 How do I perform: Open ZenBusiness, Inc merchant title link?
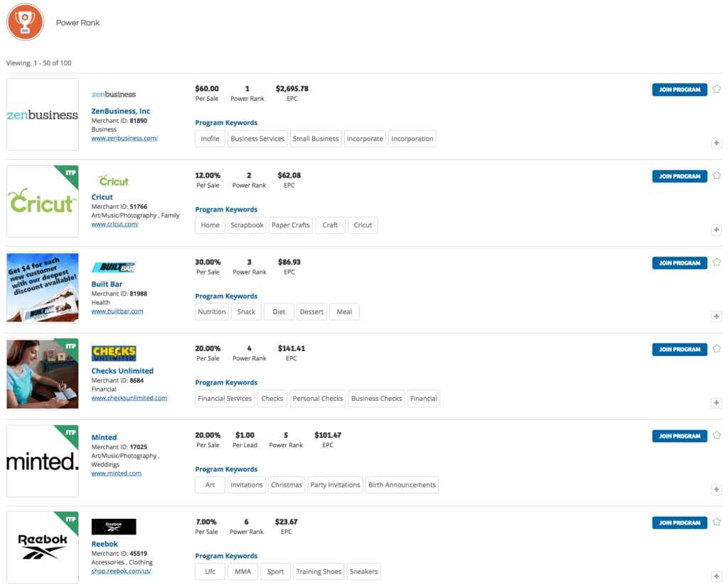click(121, 111)
